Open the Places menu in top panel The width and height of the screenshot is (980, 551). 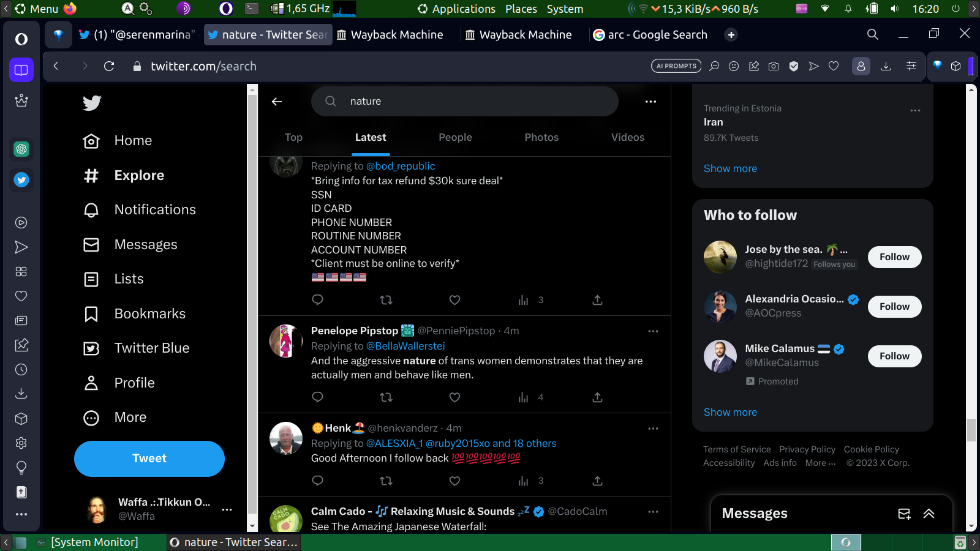521,9
